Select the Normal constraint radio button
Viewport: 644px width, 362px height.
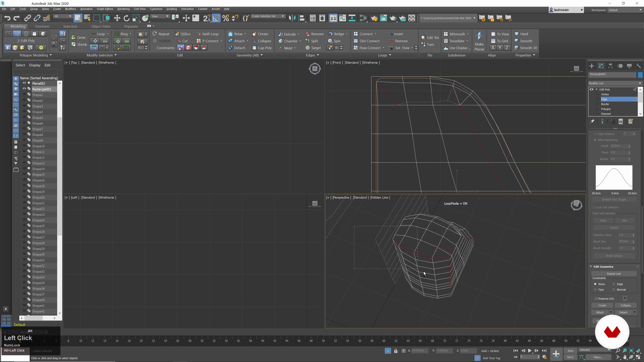(x=613, y=290)
